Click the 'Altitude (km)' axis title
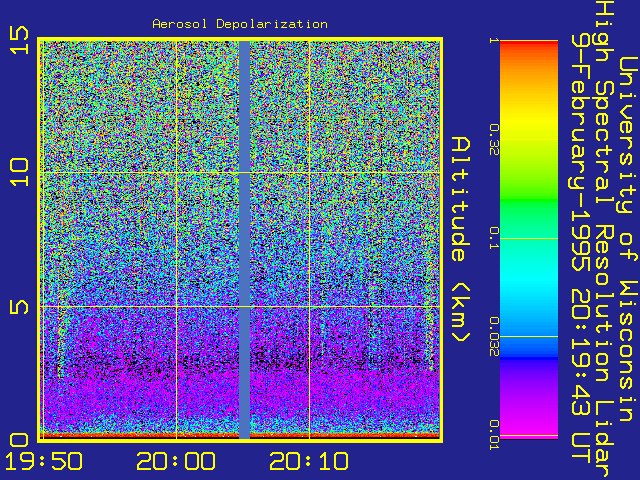640x480 pixels. tap(461, 239)
